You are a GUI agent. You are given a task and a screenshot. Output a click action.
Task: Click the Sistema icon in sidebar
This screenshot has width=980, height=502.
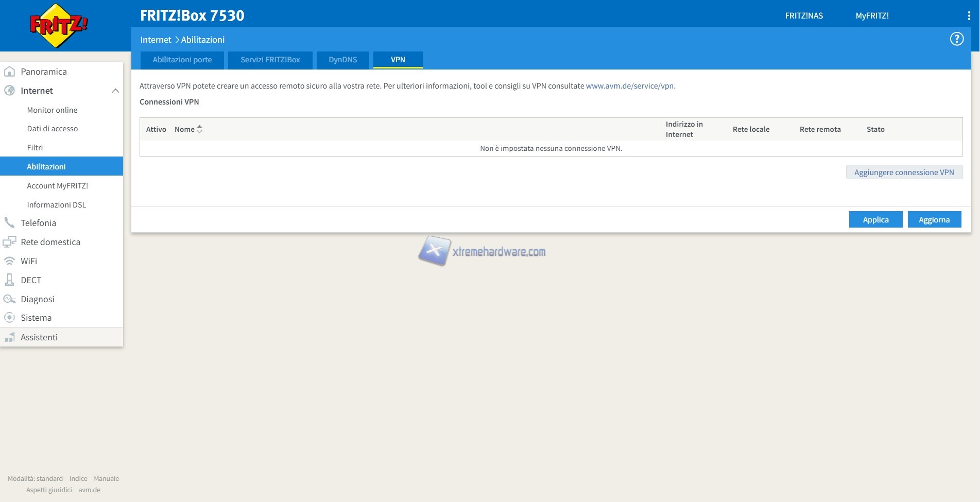pos(9,318)
